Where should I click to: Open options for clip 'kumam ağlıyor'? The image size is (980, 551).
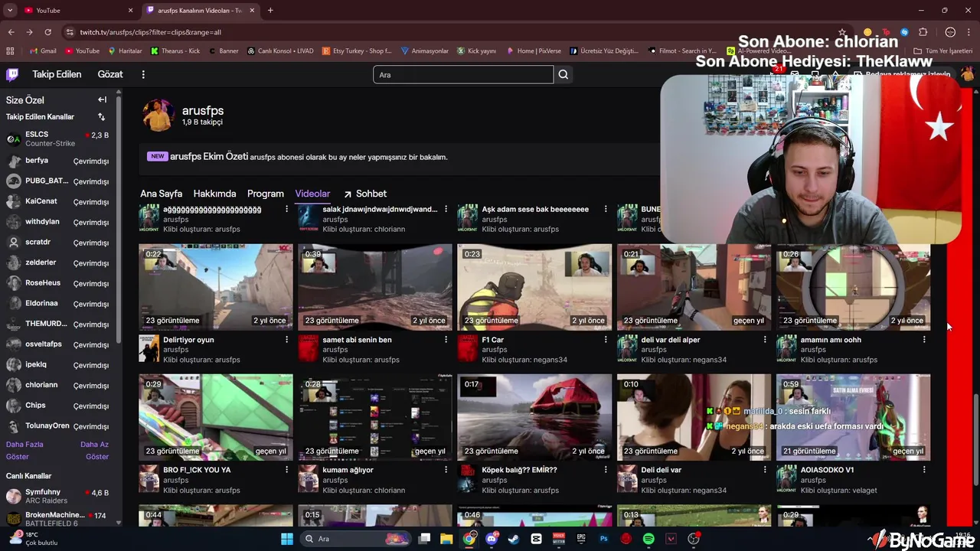pos(446,470)
